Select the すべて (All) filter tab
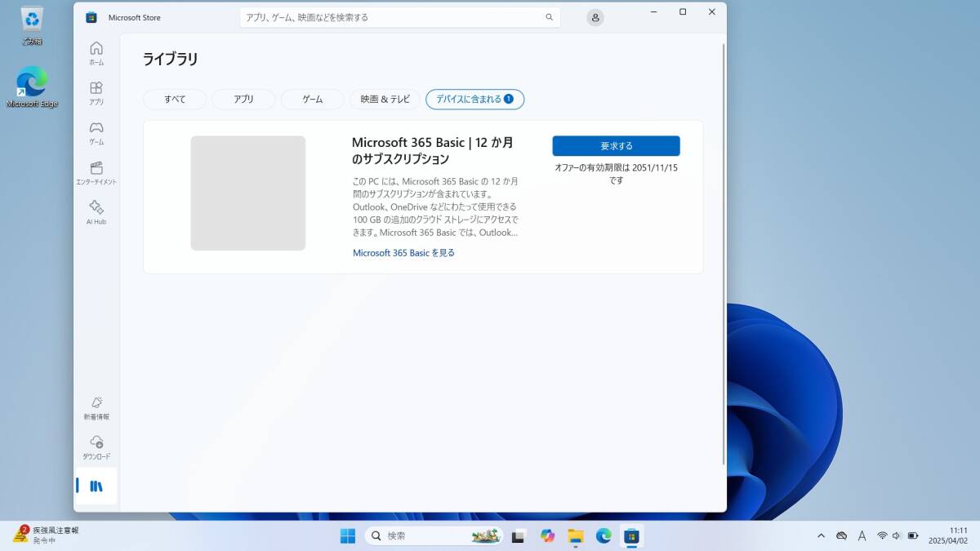Screen dimensions: 980x551 click(175, 100)
